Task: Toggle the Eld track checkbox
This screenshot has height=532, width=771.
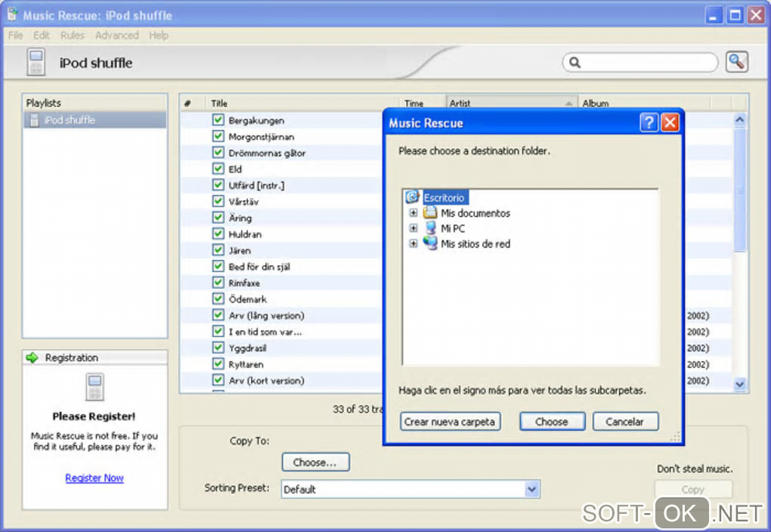Action: point(218,169)
